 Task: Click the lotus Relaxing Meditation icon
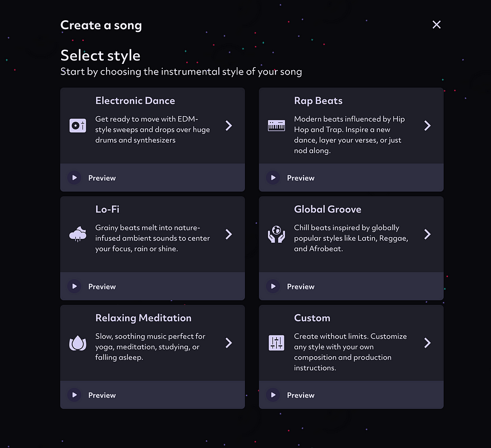click(77, 343)
